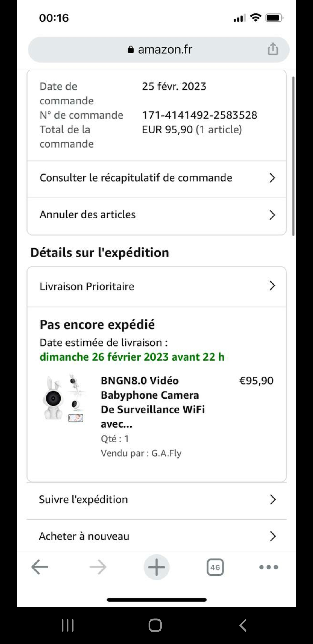Open the tab switcher showing 46 tabs
Viewport: 313px width, 644px height.
(215, 567)
